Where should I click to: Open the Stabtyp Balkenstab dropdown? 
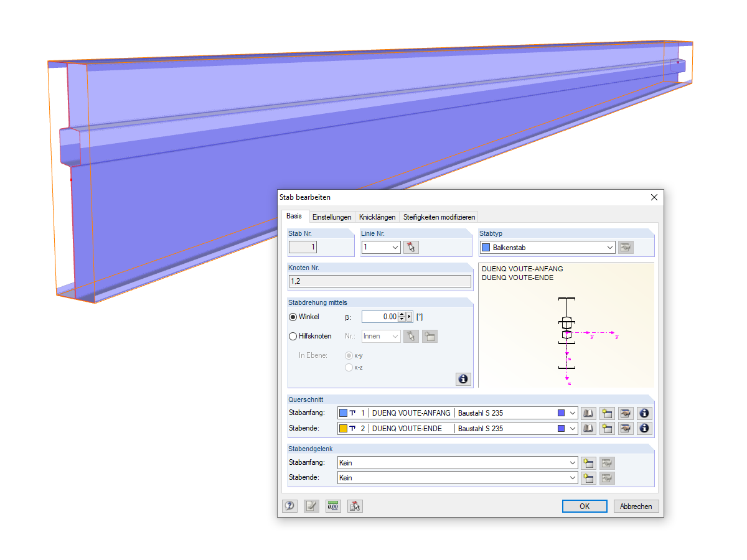point(609,247)
